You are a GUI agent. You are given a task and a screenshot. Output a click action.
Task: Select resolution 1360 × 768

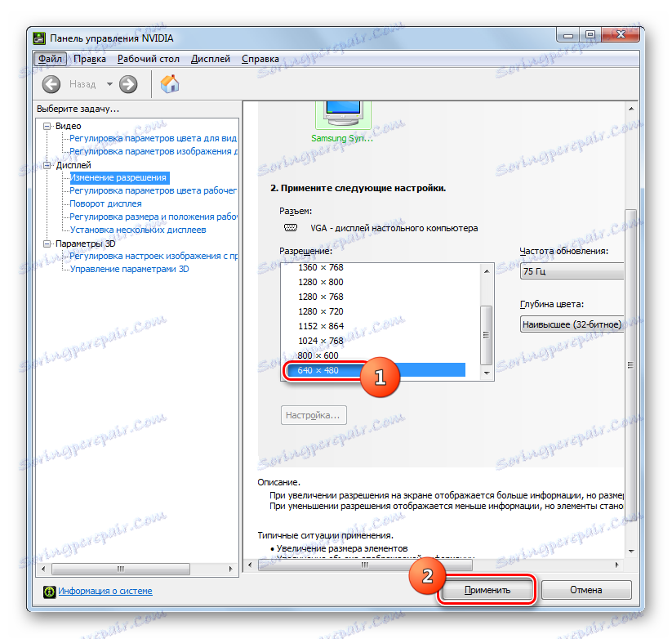321,267
